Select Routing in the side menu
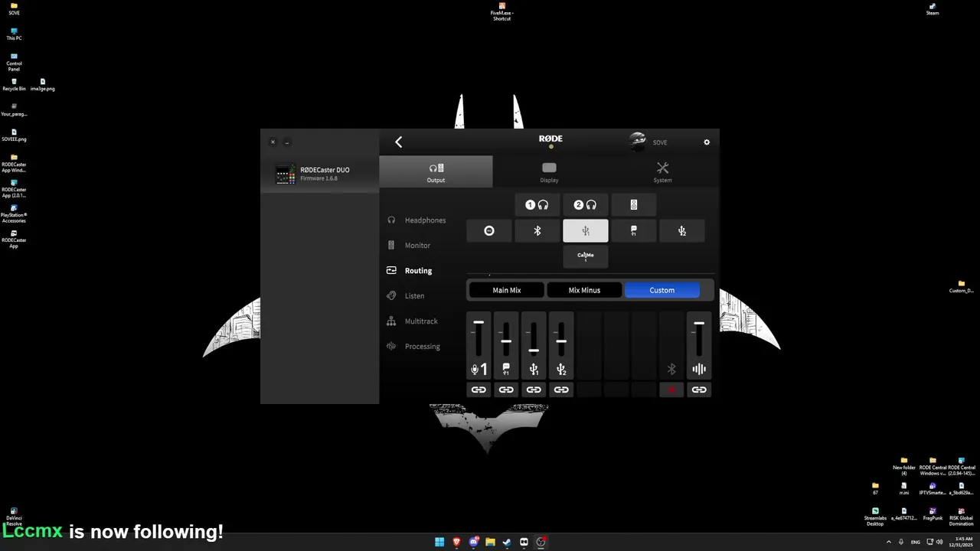Screen dimensions: 980x551 410,271
